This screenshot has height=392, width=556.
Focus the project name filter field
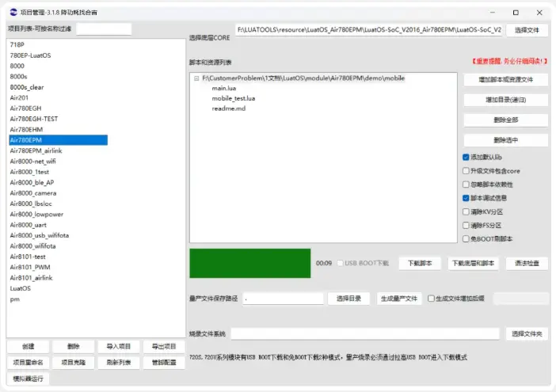104,29
